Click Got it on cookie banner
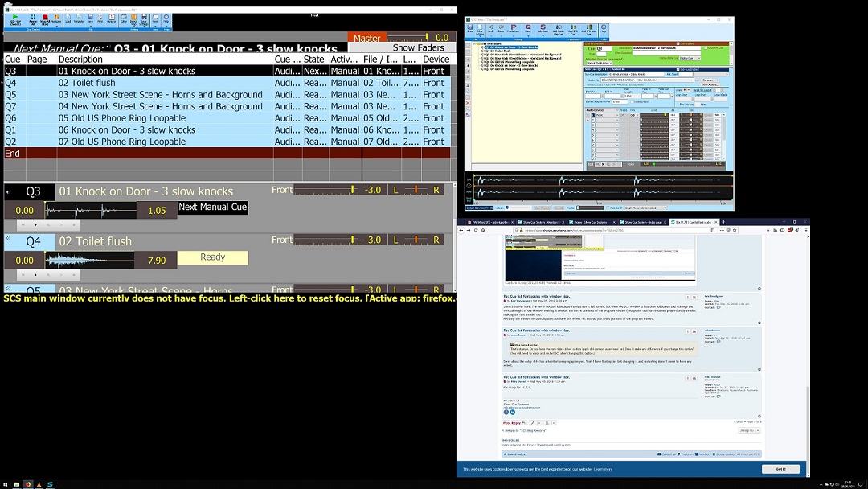Image resolution: width=868 pixels, height=489 pixels. [780, 469]
